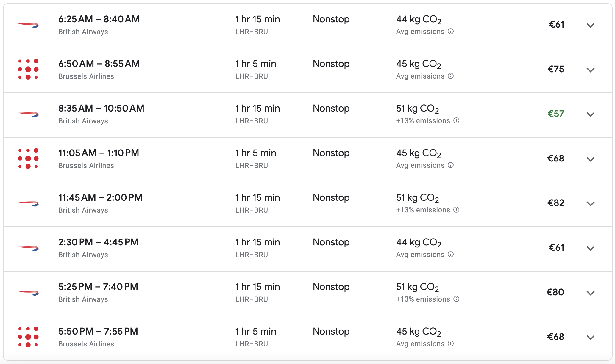This screenshot has height=364, width=615.
Task: Expand the €57 flight at 8:35 AM
Action: point(590,114)
